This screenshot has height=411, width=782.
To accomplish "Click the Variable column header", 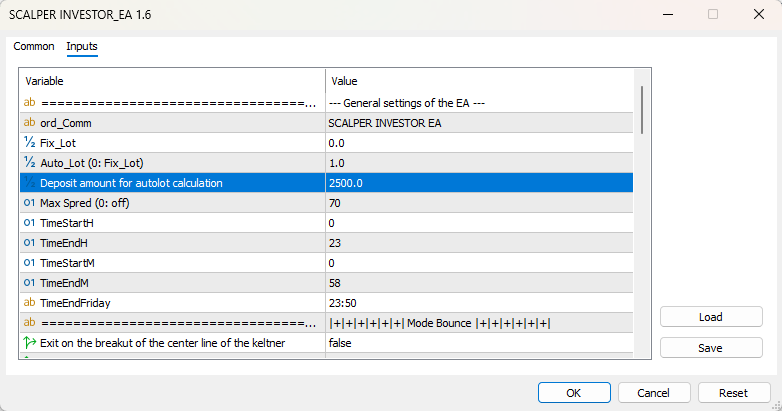I will (x=44, y=81).
